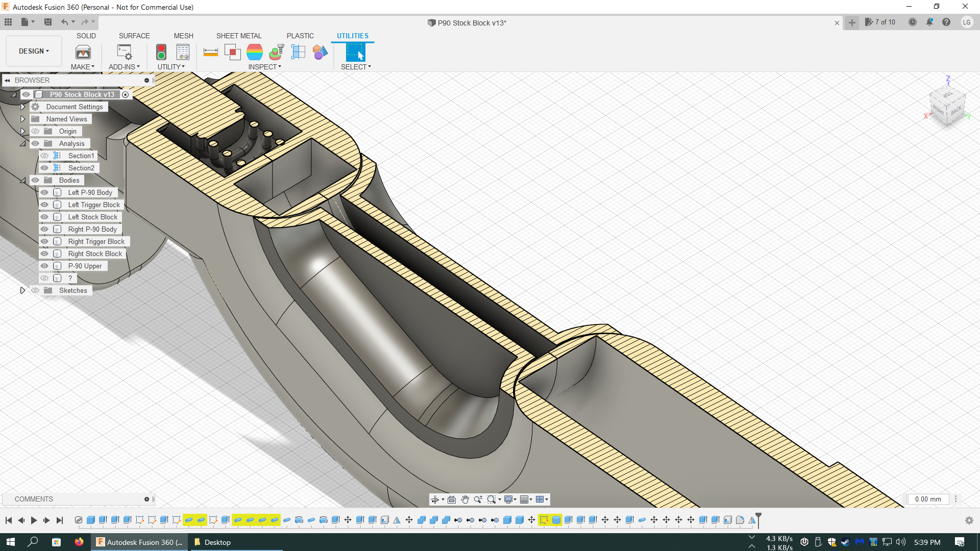Open the Section Analysis tool
980x551 pixels.
[299, 52]
